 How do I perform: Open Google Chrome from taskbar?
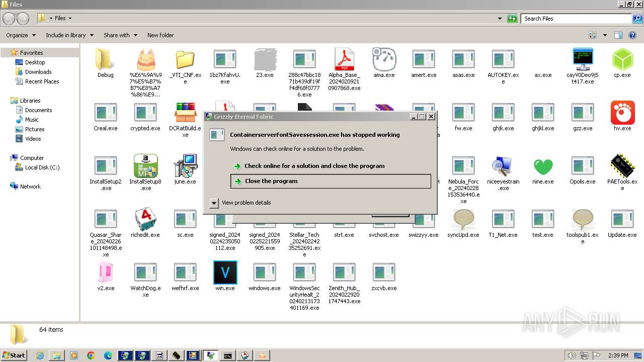[x=91, y=355]
